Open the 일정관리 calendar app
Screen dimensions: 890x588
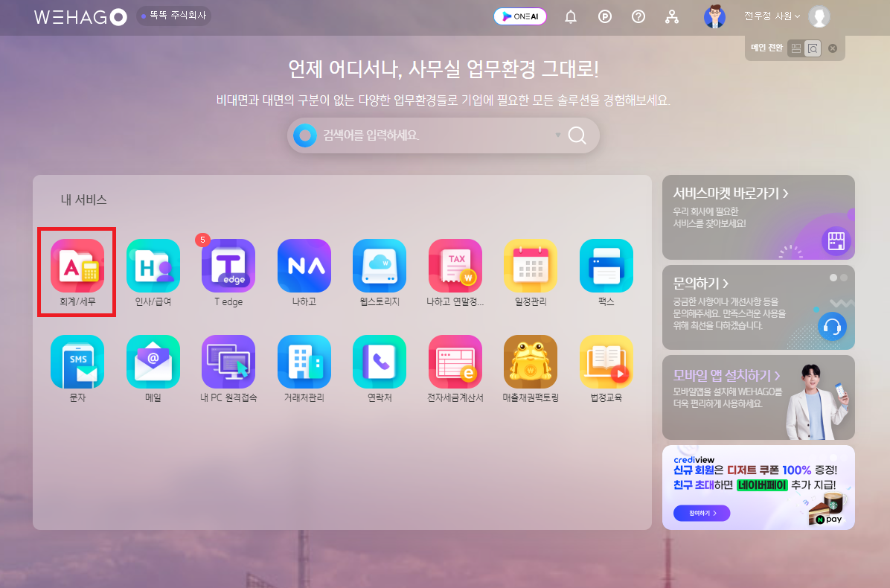[x=531, y=266]
